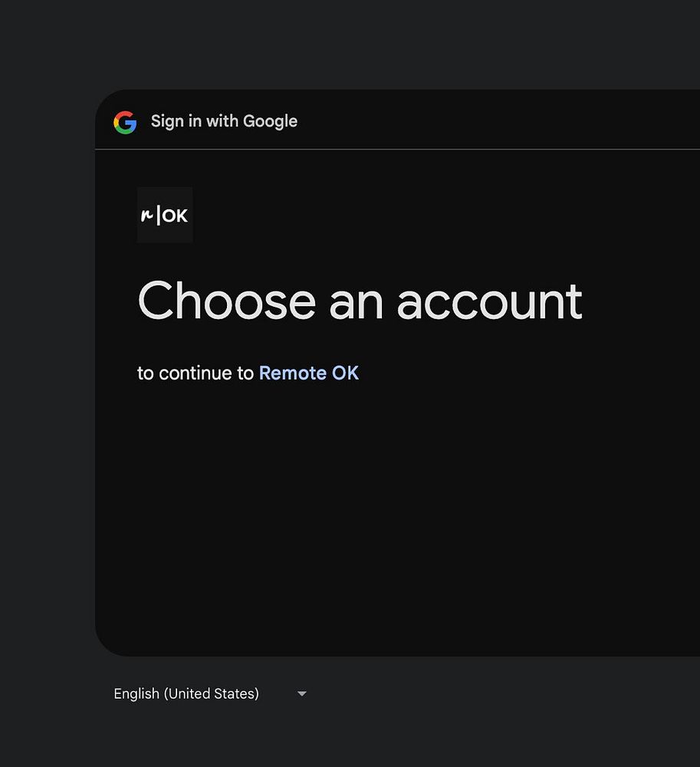Click the Remote OK app logo

point(165,215)
